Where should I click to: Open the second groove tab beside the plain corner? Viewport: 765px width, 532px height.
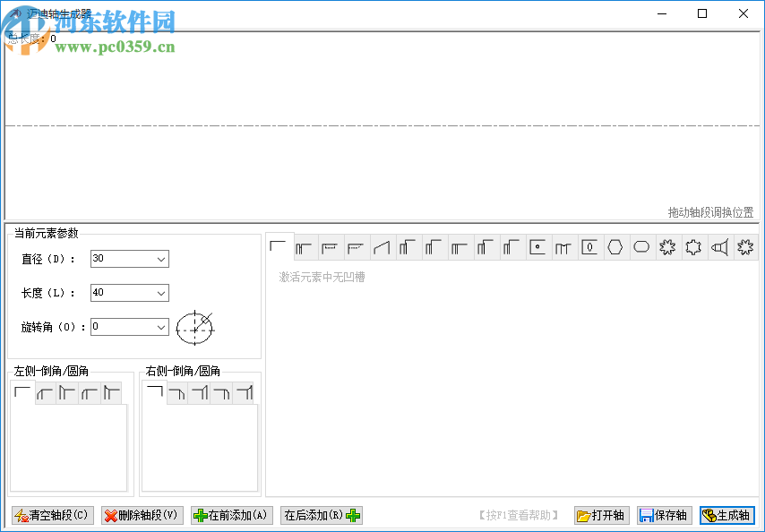coord(305,248)
